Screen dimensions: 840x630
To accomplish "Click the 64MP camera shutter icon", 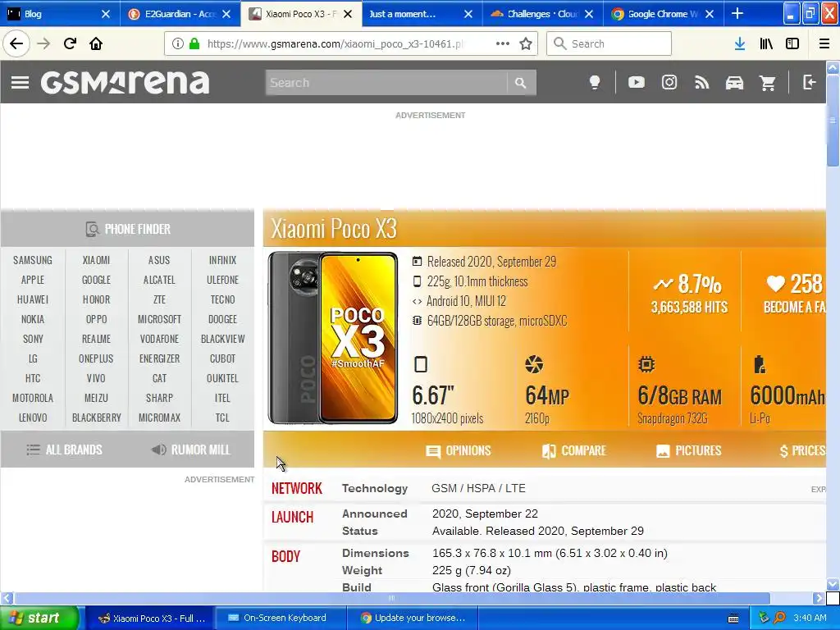I will click(533, 364).
